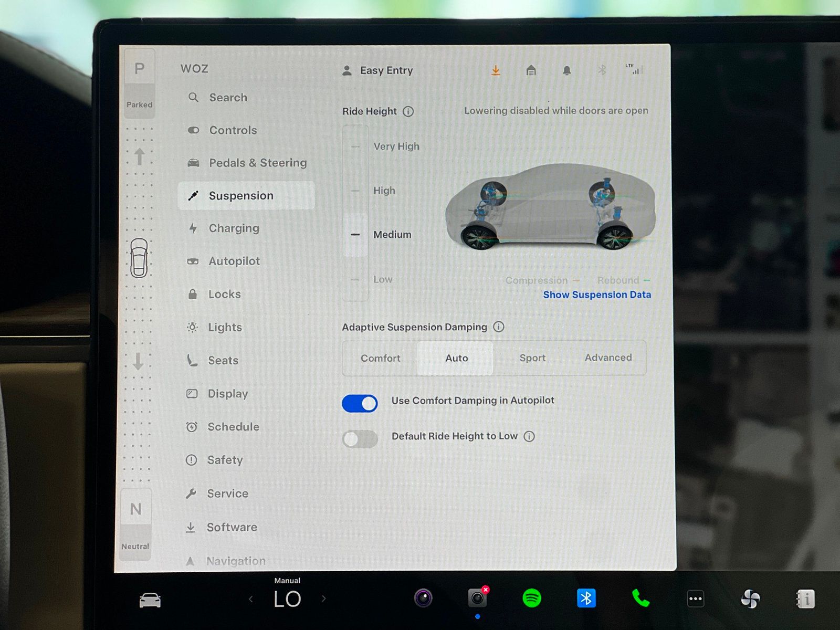The image size is (840, 630).
Task: Open the Spotify app in the dock
Action: click(532, 598)
